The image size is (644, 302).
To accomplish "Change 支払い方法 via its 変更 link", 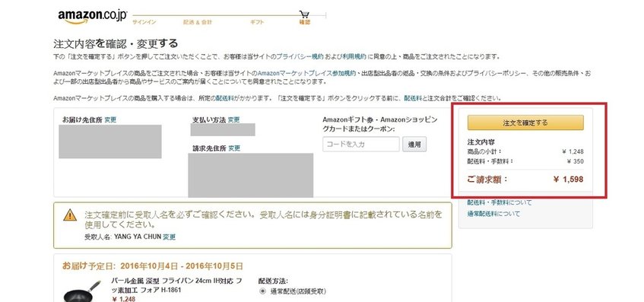I will click(x=233, y=120).
